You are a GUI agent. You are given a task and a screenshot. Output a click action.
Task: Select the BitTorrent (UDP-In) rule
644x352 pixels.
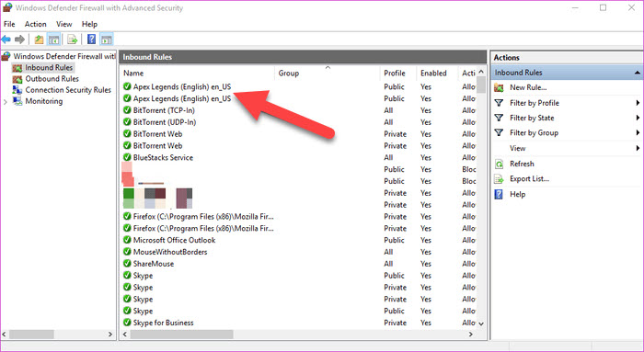[x=165, y=122]
